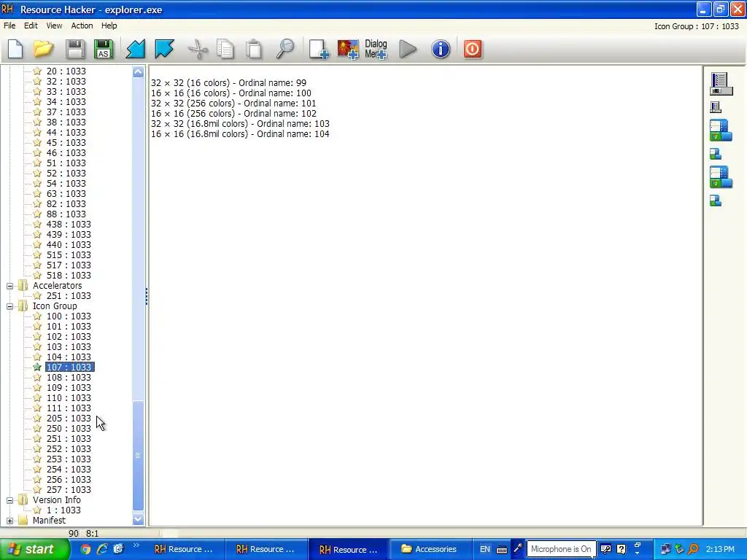Image resolution: width=747 pixels, height=560 pixels.
Task: Click the star icon beside 107 : 1033
Action: point(37,367)
